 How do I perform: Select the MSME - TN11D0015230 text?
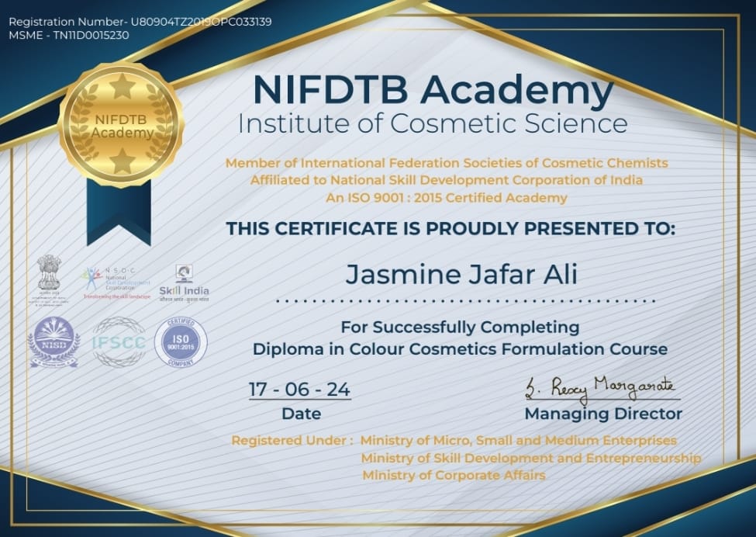click(x=69, y=35)
